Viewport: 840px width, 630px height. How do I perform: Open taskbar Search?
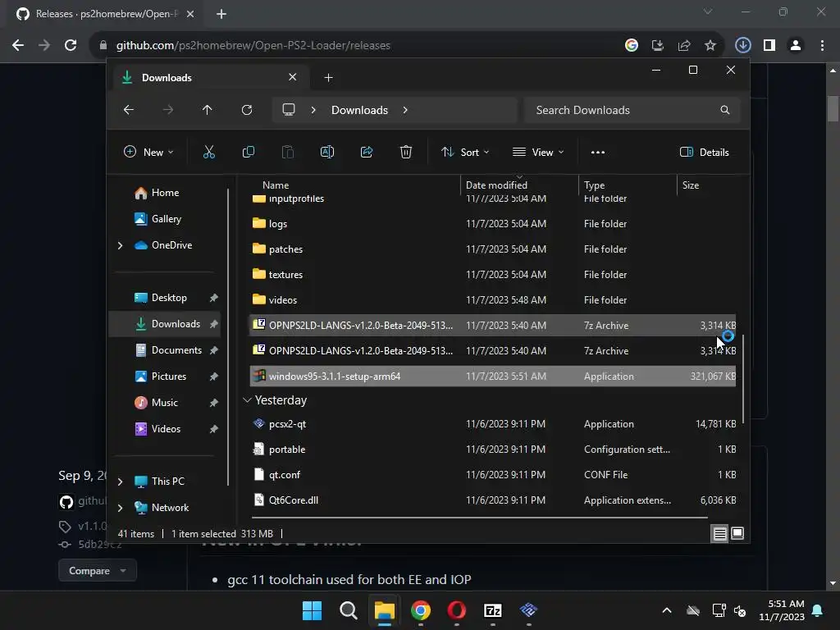click(x=348, y=610)
